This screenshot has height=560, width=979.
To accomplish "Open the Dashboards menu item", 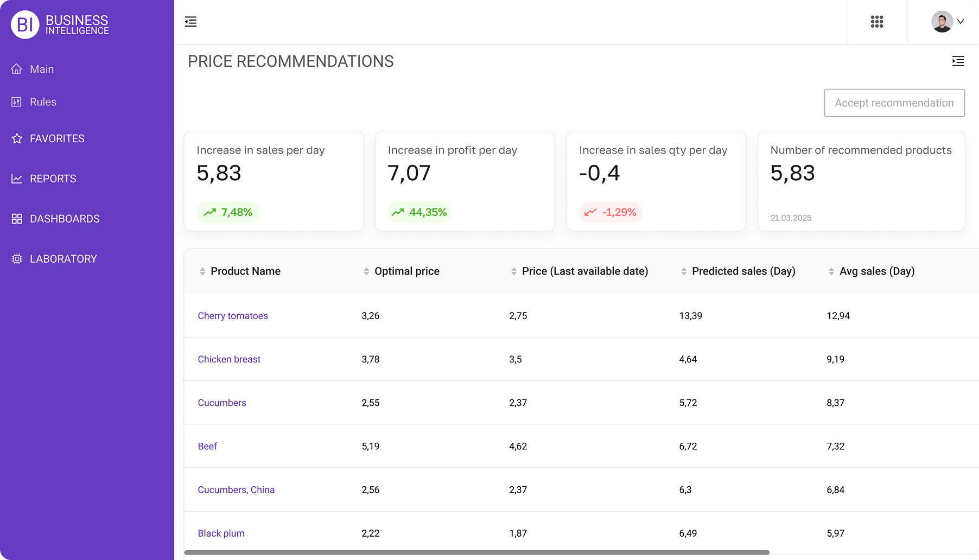I will (65, 219).
